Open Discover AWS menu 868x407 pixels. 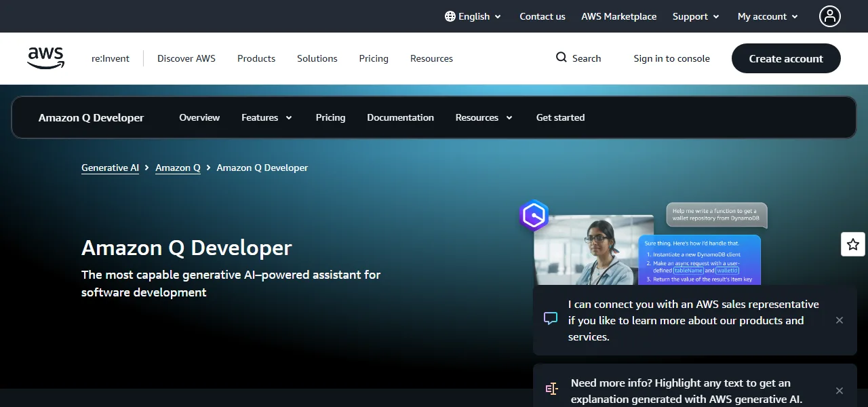(x=186, y=58)
